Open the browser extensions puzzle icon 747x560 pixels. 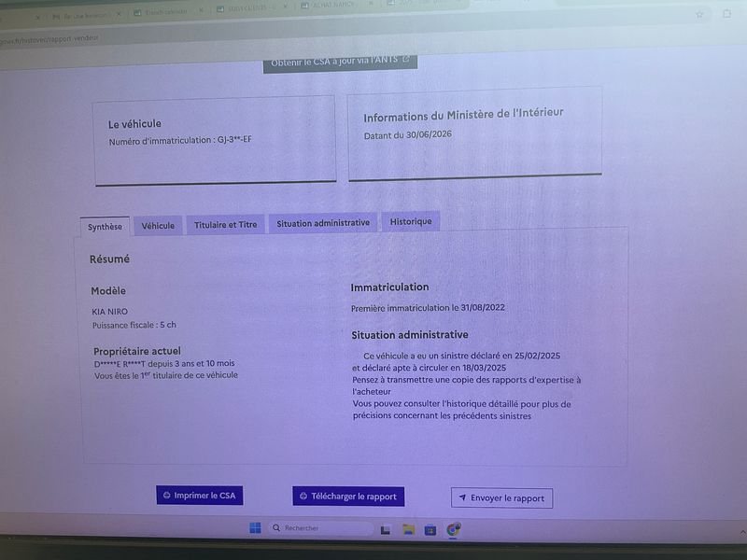pyautogui.click(x=726, y=14)
